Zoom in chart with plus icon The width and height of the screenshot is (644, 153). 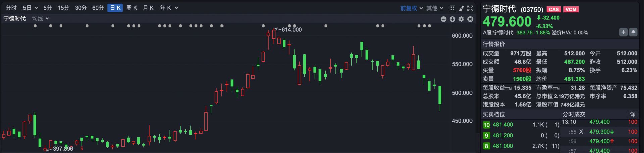(x=452, y=19)
